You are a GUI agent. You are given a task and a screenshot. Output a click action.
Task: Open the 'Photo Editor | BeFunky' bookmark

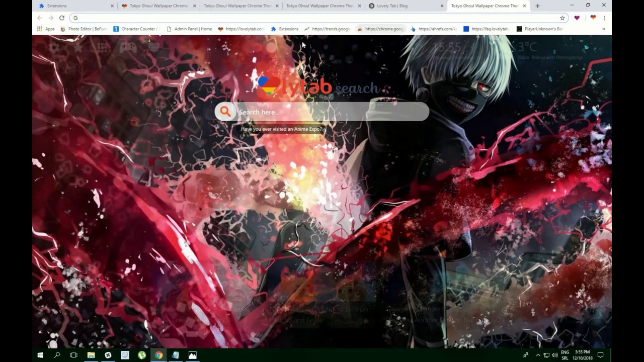[x=84, y=29]
